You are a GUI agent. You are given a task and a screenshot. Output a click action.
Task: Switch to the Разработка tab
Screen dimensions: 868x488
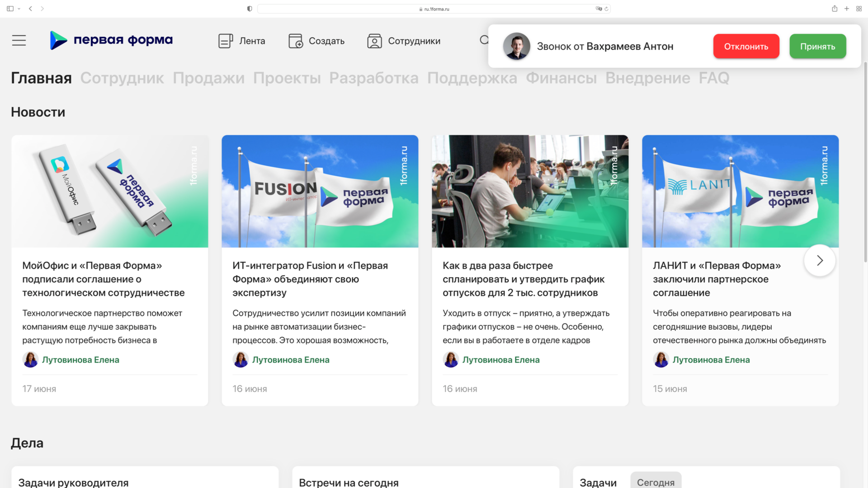click(373, 78)
